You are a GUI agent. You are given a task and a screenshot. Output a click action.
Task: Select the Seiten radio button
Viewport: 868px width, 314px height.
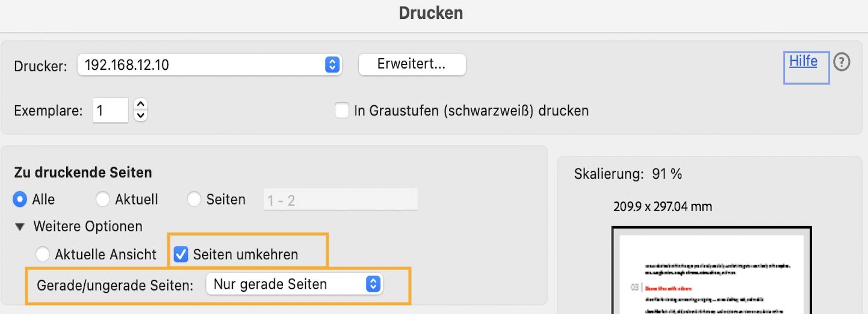pos(194,199)
